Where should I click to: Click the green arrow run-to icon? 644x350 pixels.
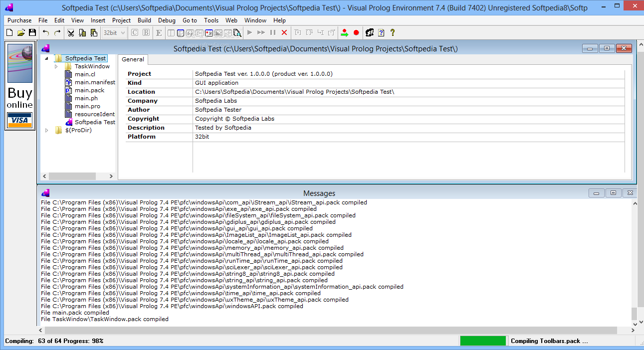coord(345,33)
